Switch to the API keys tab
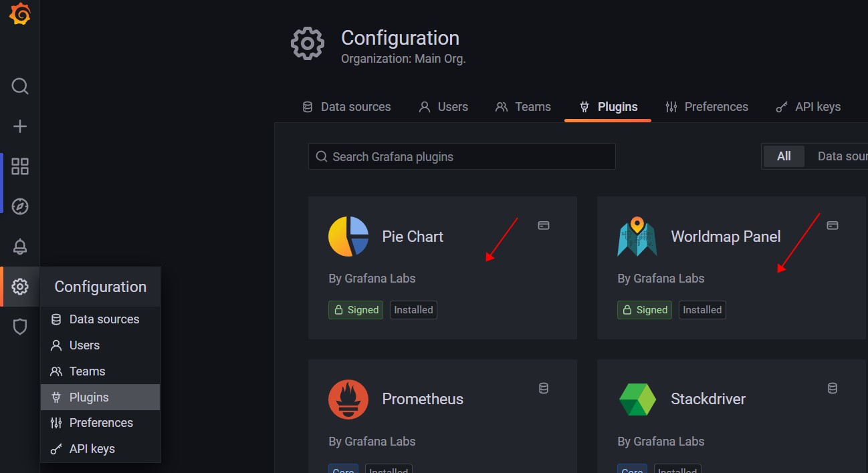This screenshot has width=868, height=473. 808,107
